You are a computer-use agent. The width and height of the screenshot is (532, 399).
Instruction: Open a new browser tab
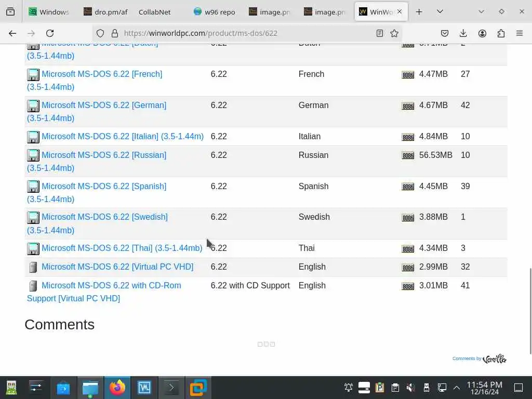pyautogui.click(x=419, y=12)
